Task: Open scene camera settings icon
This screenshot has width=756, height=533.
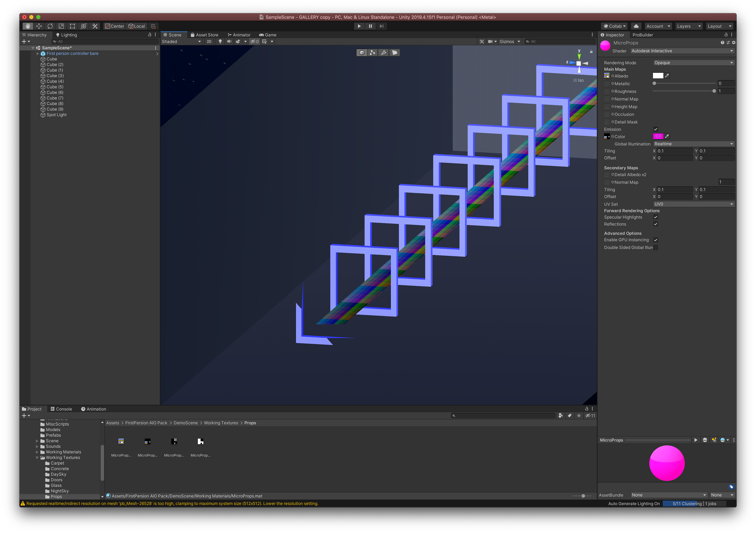Action: (490, 42)
